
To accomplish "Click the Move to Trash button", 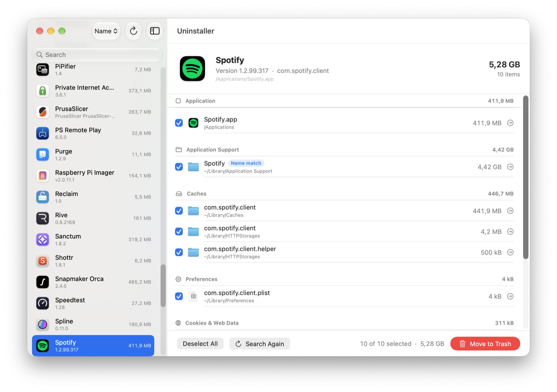I will 485,344.
